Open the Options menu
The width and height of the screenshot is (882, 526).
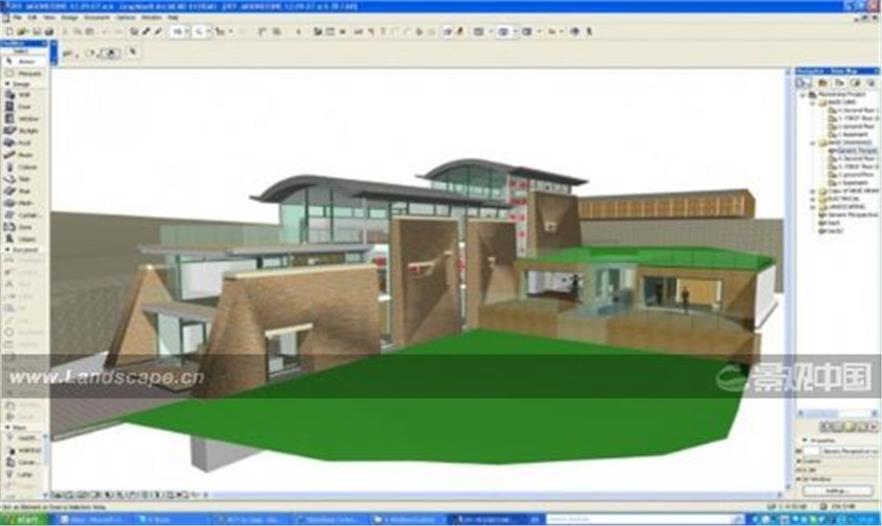click(x=124, y=18)
